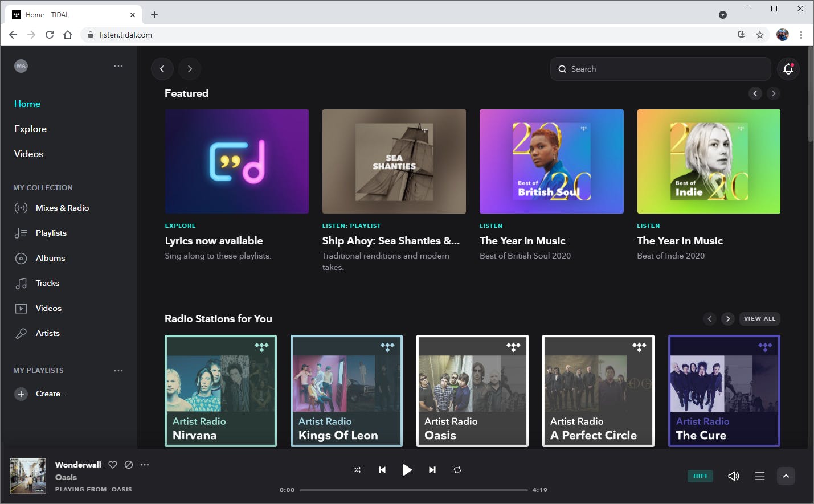814x504 pixels.
Task: Open Chrome three-dot menu
Action: point(801,35)
